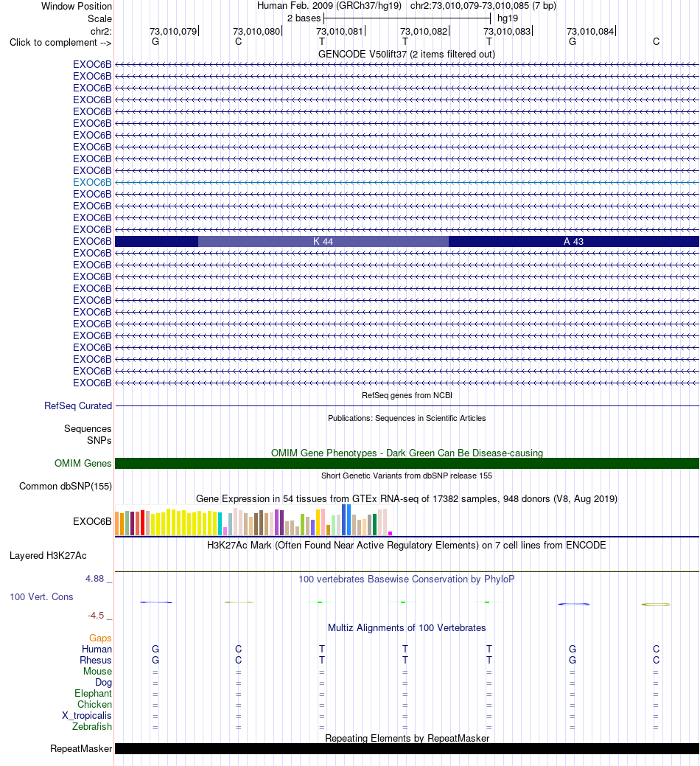
Task: Click the 'X_tropicalis' alignment row label
Action: click(87, 716)
